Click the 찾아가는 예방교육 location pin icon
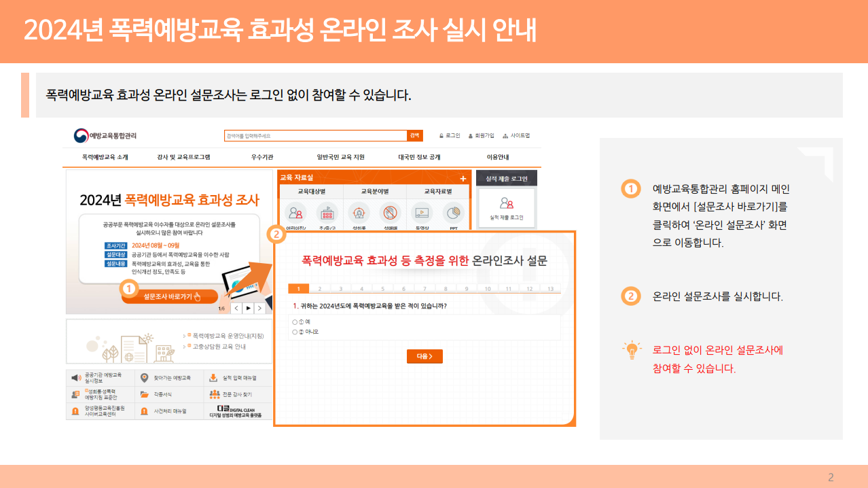 144,378
